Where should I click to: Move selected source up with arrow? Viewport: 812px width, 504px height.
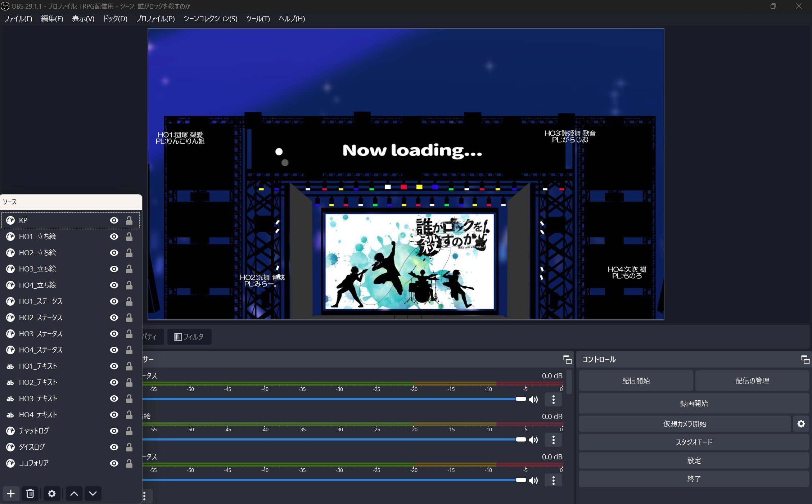74,494
